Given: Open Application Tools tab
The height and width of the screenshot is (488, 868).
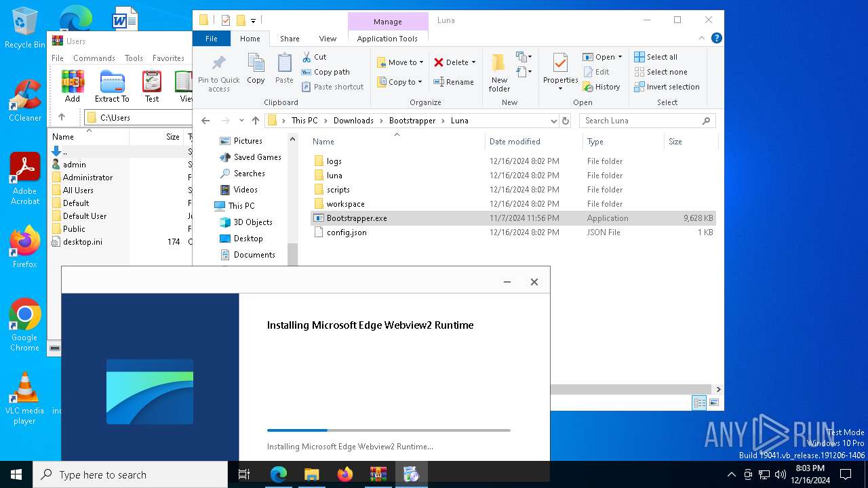Looking at the screenshot, I should click(387, 39).
